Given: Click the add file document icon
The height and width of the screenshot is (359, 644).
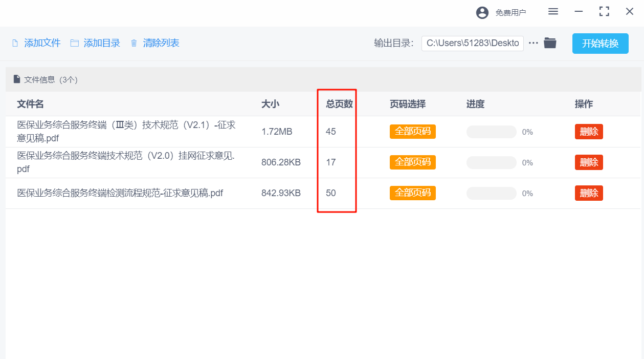Looking at the screenshot, I should (15, 44).
